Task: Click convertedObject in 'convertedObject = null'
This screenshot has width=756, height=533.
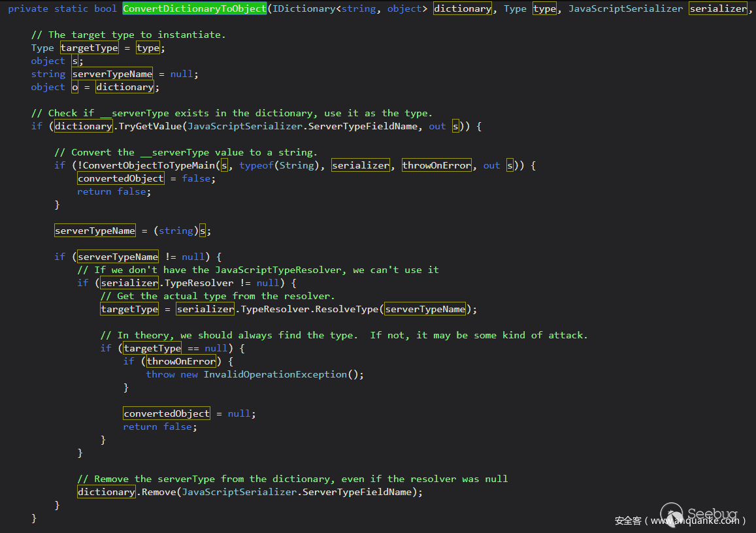Action: click(167, 413)
